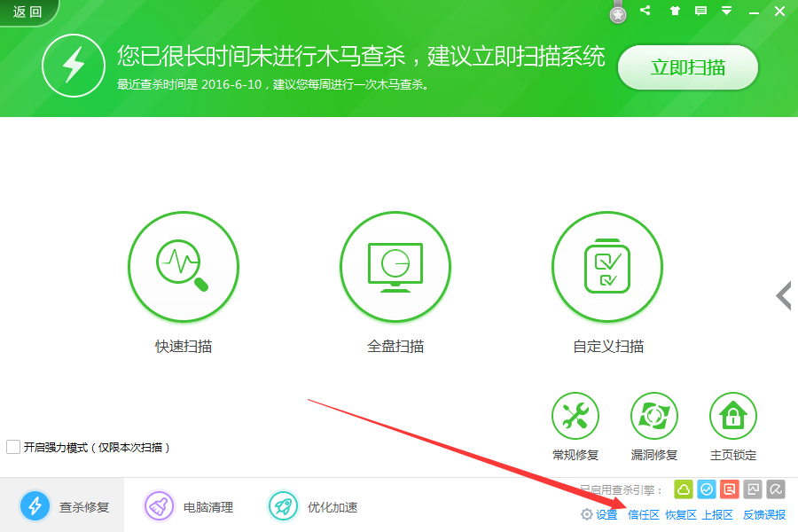Open 上报区 report zone link
Viewport: 798px width, 532px height.
click(x=717, y=514)
